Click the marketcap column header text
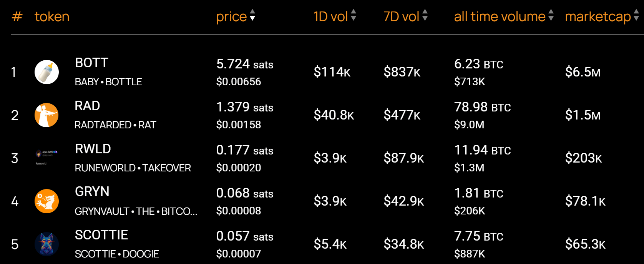644x264 pixels. [598, 17]
